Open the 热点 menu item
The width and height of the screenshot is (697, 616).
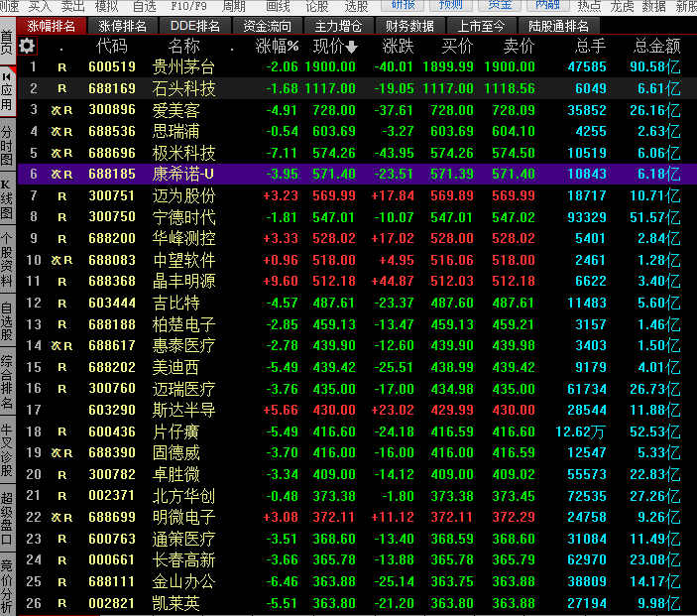tap(589, 6)
